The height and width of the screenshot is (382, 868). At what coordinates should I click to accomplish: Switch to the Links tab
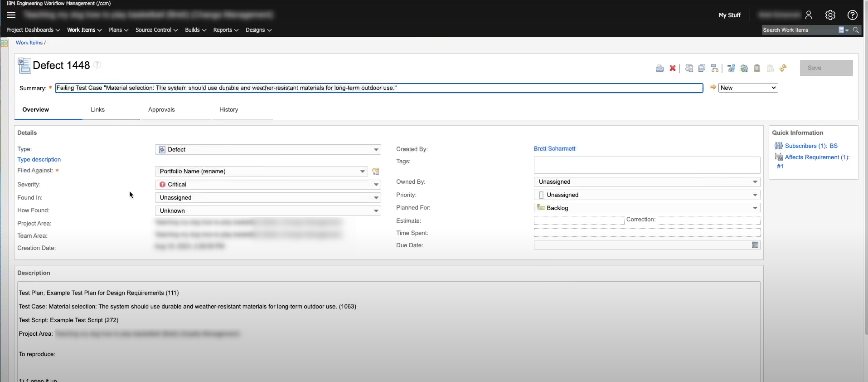pos(97,110)
